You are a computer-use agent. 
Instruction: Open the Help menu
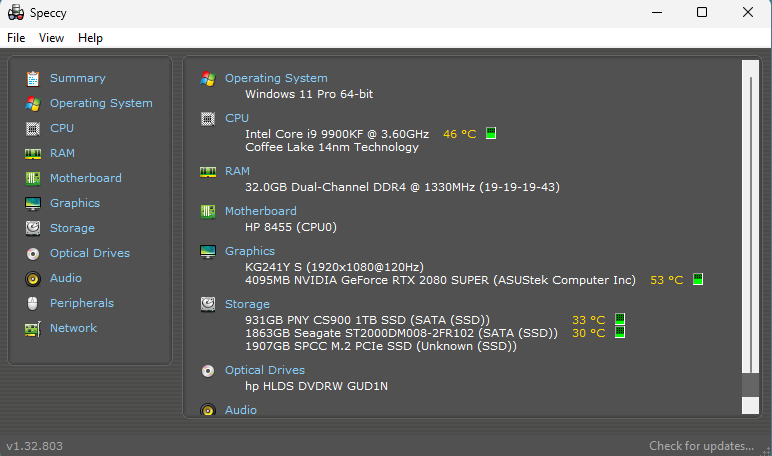click(x=90, y=38)
